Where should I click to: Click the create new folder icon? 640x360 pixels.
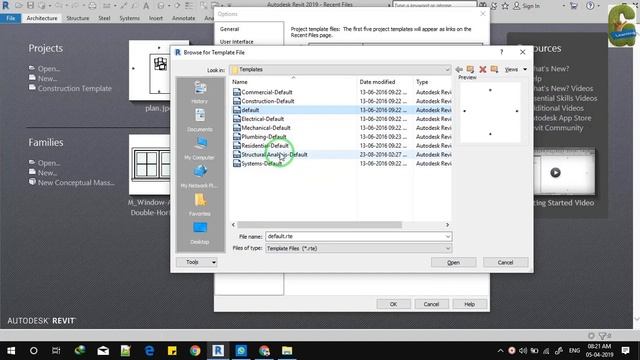494,69
